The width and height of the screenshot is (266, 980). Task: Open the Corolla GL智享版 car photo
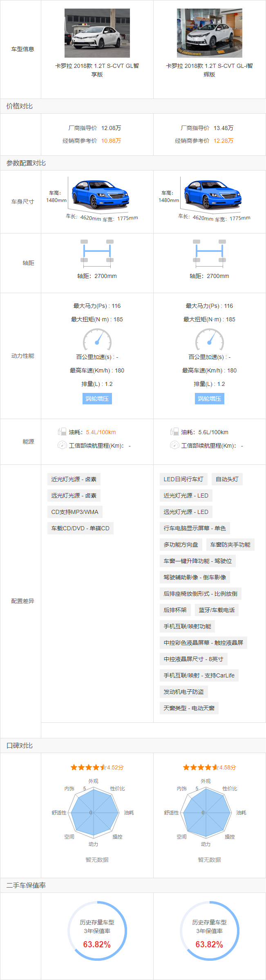[97, 33]
